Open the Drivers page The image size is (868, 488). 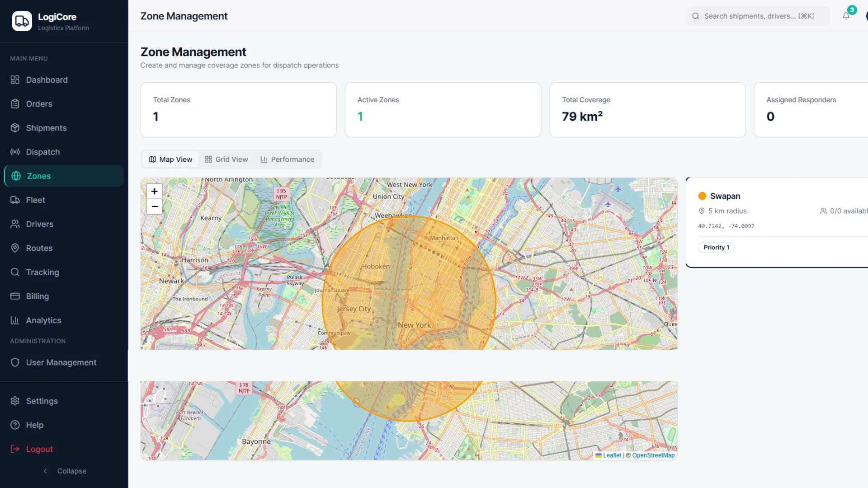tap(64, 224)
